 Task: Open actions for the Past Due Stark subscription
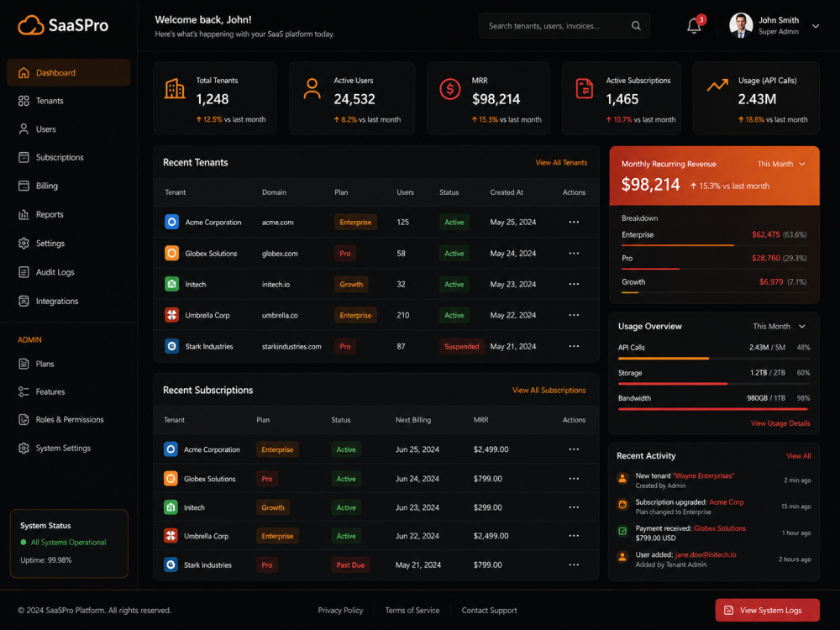[x=574, y=564]
